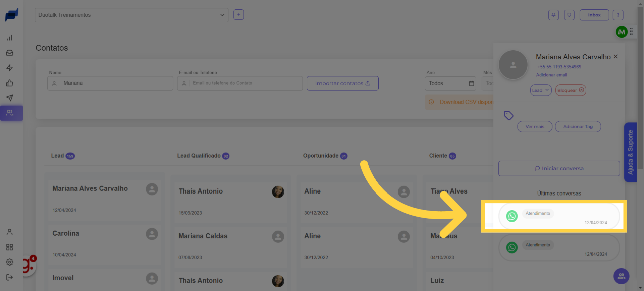Click the question mark help button
This screenshot has width=644, height=291.
coord(618,15)
